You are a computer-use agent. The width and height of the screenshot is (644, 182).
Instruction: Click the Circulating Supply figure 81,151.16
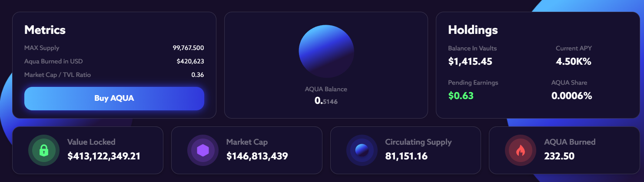tap(406, 156)
